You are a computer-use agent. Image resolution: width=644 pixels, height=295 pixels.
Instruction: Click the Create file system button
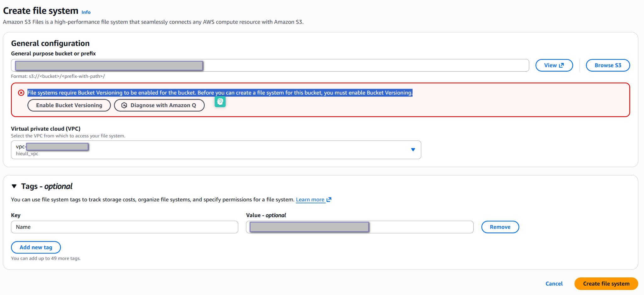pyautogui.click(x=606, y=284)
